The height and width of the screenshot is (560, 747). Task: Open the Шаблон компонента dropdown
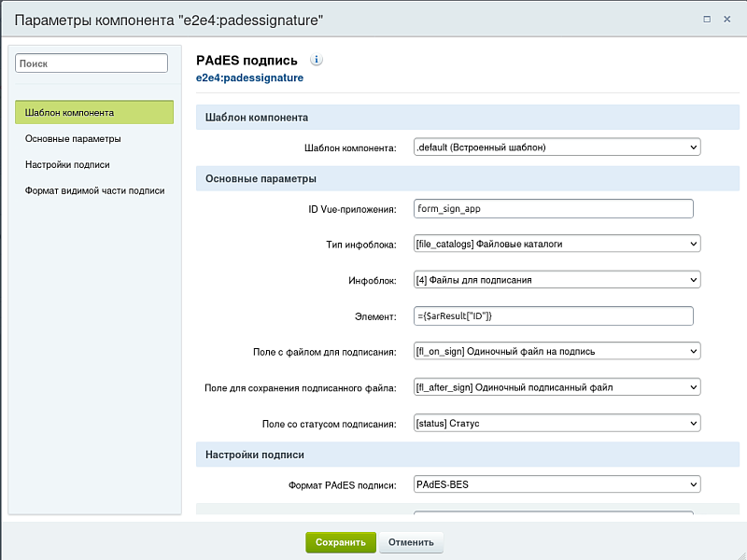(x=557, y=147)
